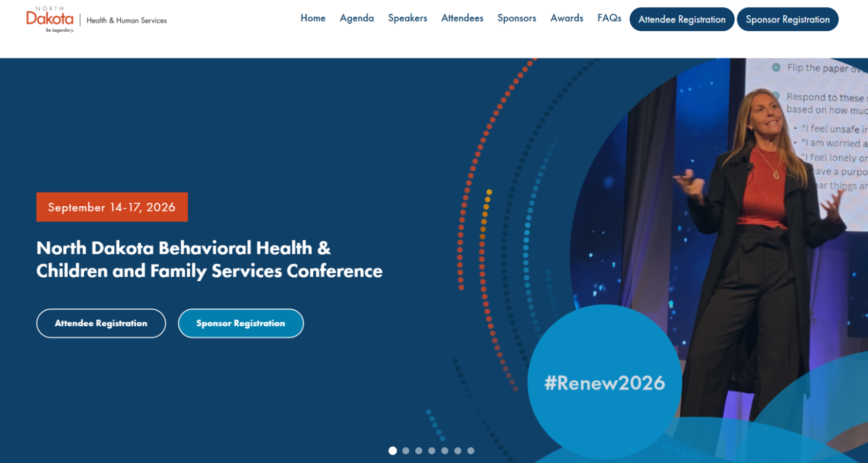The image size is (868, 463).
Task: Switch to the third carousel slide dot
Action: pyautogui.click(x=418, y=451)
